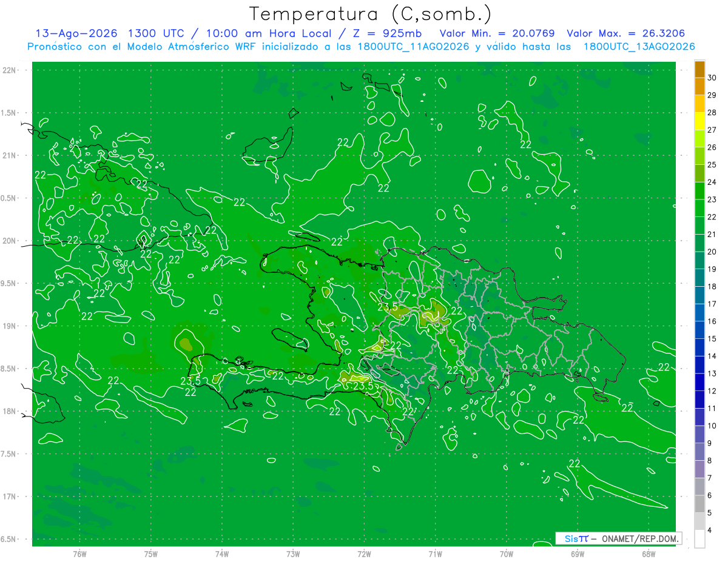Click the legend value "15" on the color bar
This screenshot has width=728, height=562.
click(712, 339)
